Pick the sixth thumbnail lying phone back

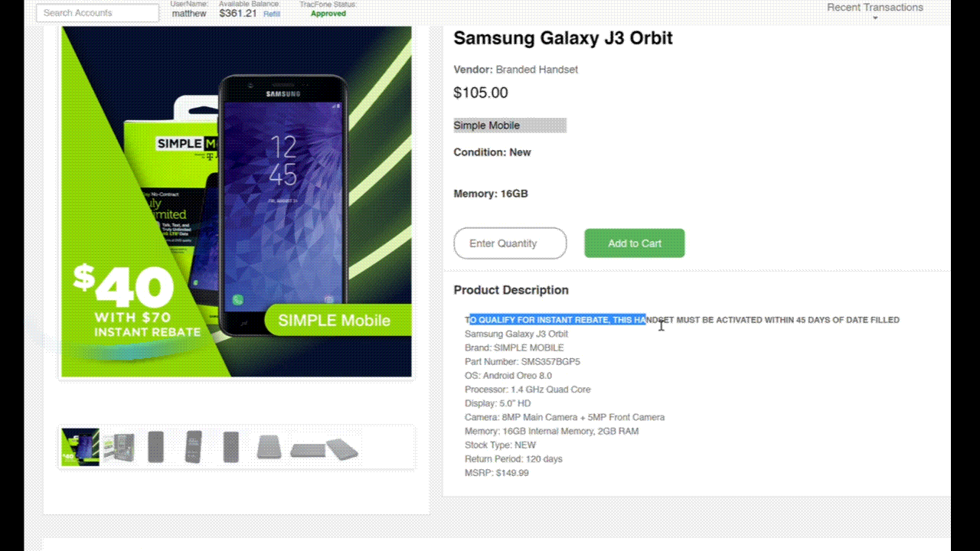tap(269, 447)
